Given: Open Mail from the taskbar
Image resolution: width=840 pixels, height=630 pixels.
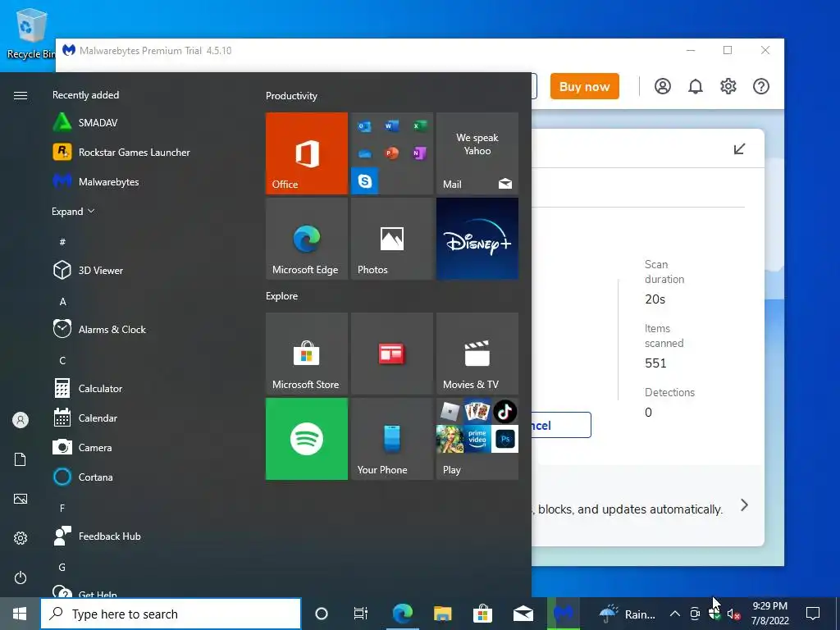Looking at the screenshot, I should point(523,614).
